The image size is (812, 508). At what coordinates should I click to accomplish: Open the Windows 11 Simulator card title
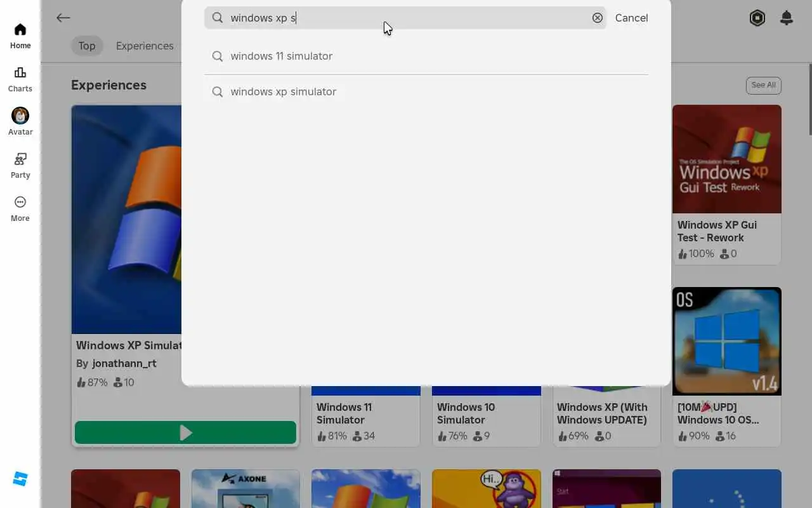click(x=344, y=413)
